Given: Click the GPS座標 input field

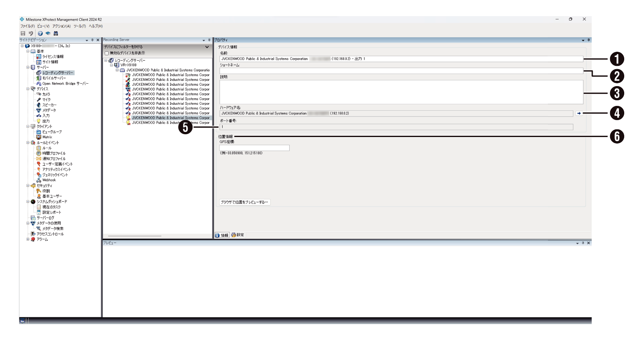Looking at the screenshot, I should (x=255, y=148).
